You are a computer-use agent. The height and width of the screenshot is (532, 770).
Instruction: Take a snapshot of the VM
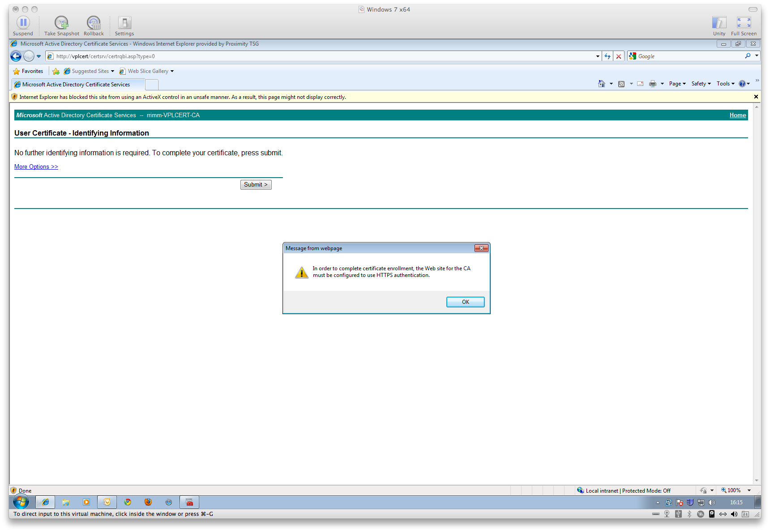coord(62,26)
